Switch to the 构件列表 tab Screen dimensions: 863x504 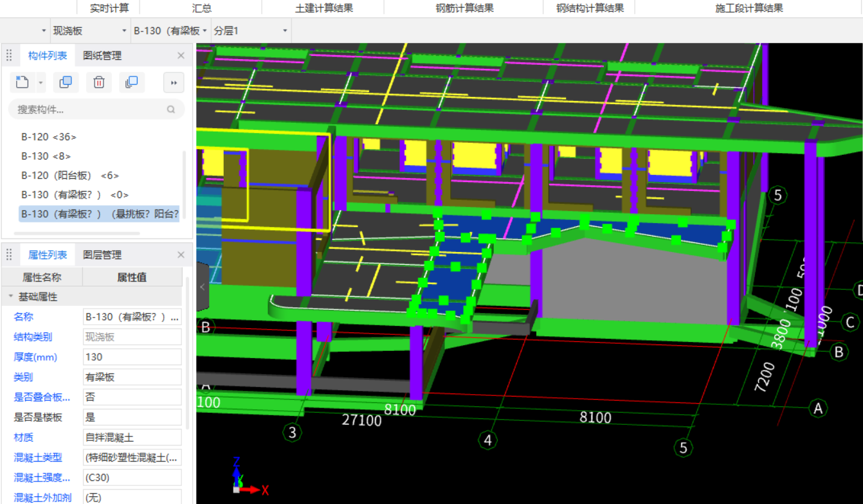pos(48,56)
